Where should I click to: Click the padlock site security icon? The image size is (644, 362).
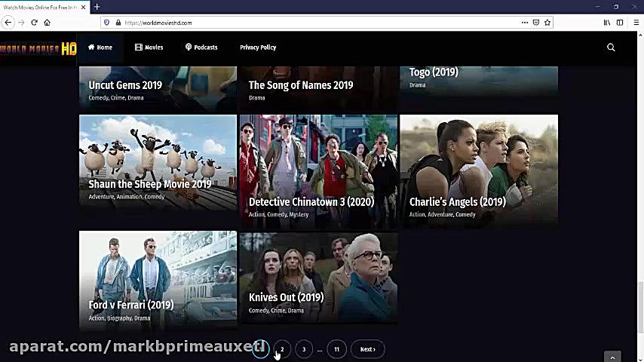point(118,23)
